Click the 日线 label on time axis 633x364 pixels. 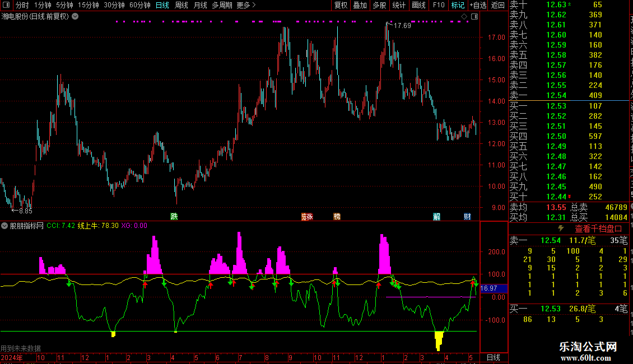[x=494, y=357]
